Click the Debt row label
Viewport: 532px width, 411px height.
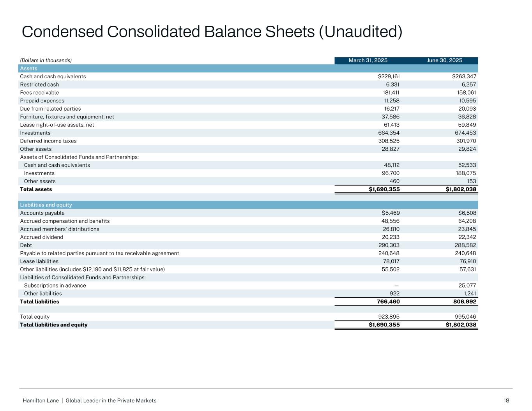(x=26, y=245)
